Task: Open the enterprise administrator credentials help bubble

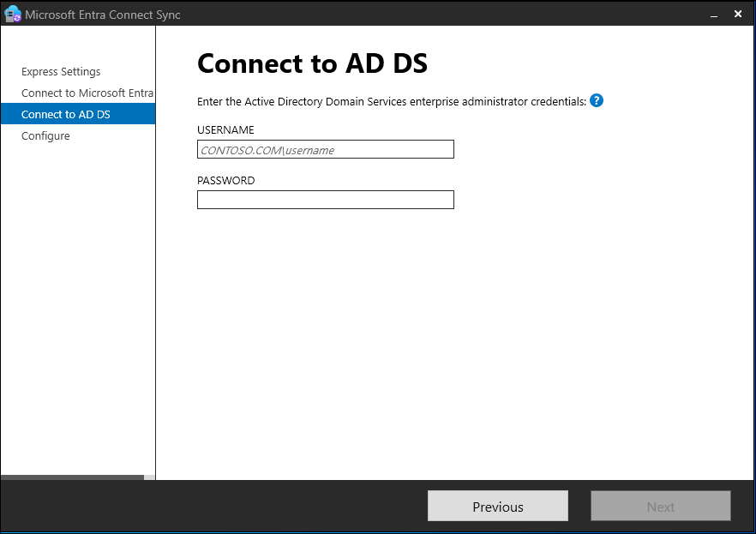Action: (x=596, y=100)
